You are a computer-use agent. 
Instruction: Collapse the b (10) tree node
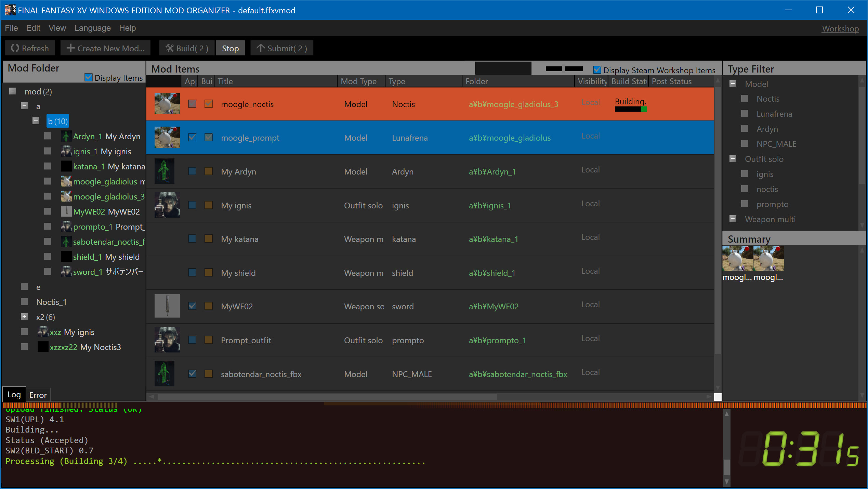pyautogui.click(x=36, y=121)
